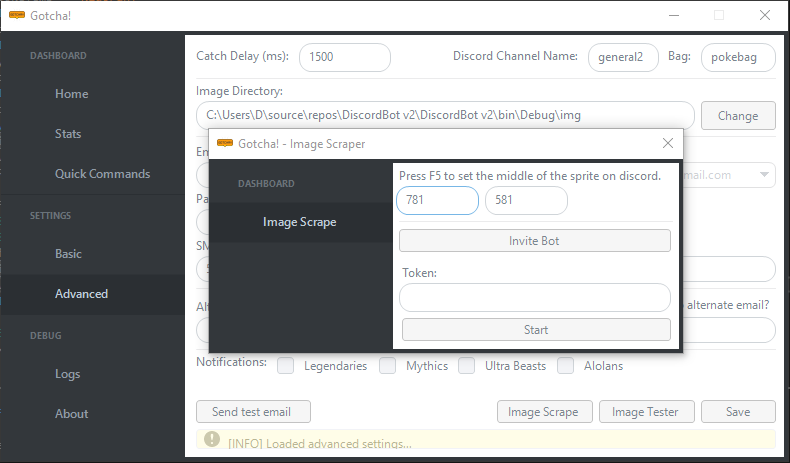Go to Quick Commands in the sidebar
The height and width of the screenshot is (463, 790).
pyautogui.click(x=103, y=174)
